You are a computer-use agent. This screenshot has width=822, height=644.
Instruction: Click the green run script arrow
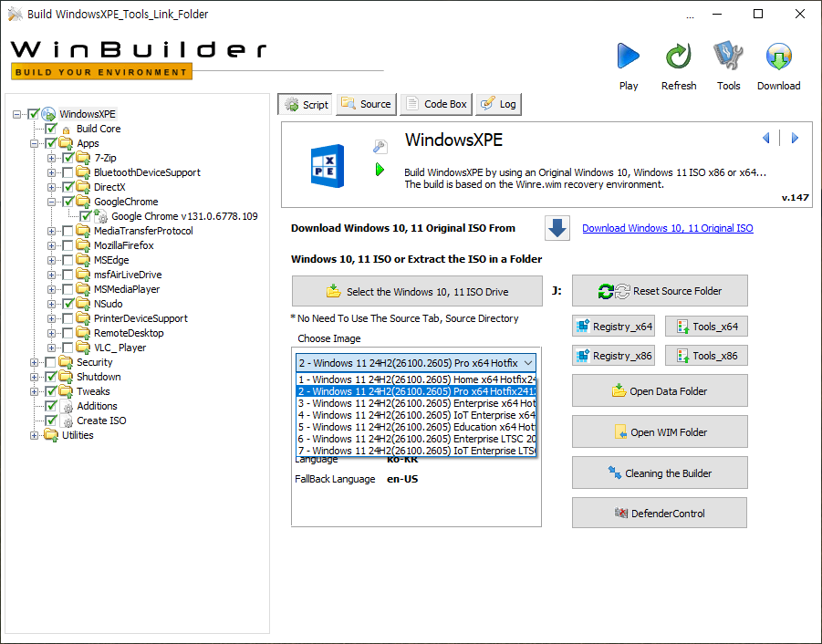(x=380, y=170)
